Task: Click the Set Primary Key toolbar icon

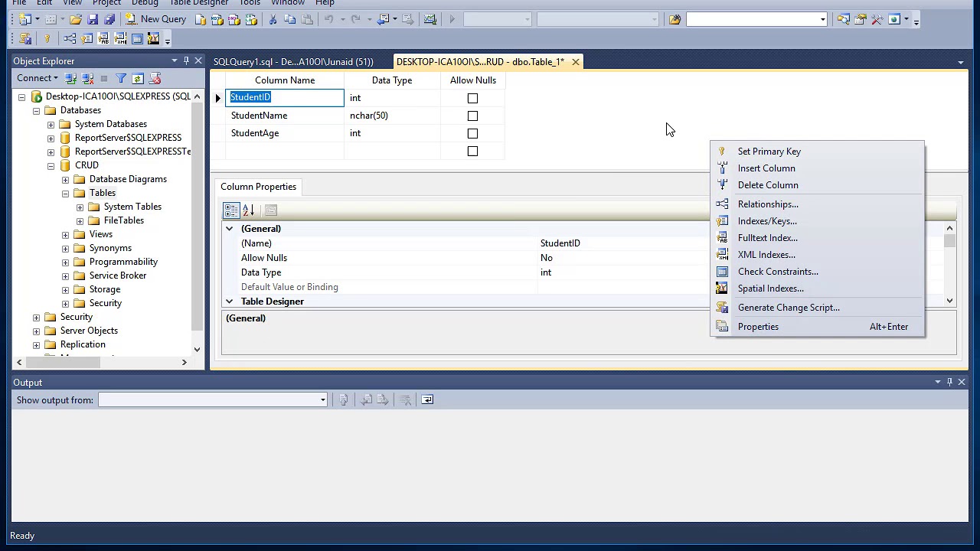Action: [47, 38]
